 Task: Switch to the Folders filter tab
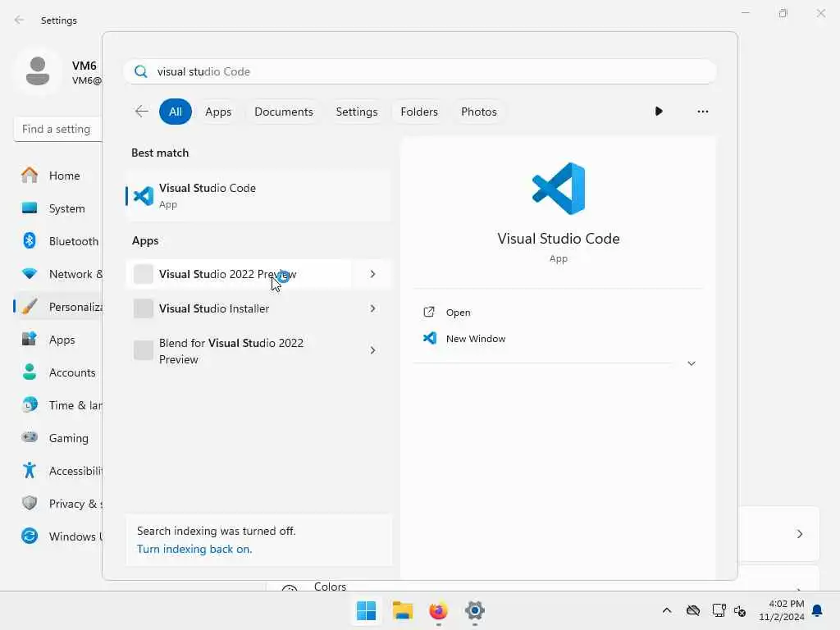[x=419, y=112]
